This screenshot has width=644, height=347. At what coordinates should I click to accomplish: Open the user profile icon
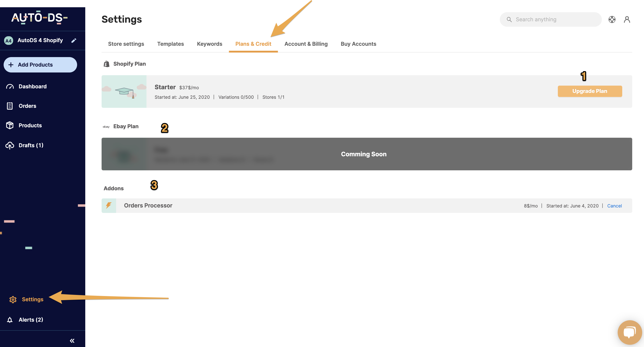click(627, 19)
